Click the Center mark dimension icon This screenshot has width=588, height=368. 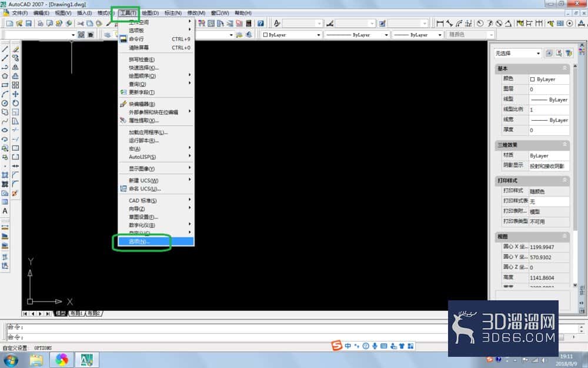click(x=570, y=24)
